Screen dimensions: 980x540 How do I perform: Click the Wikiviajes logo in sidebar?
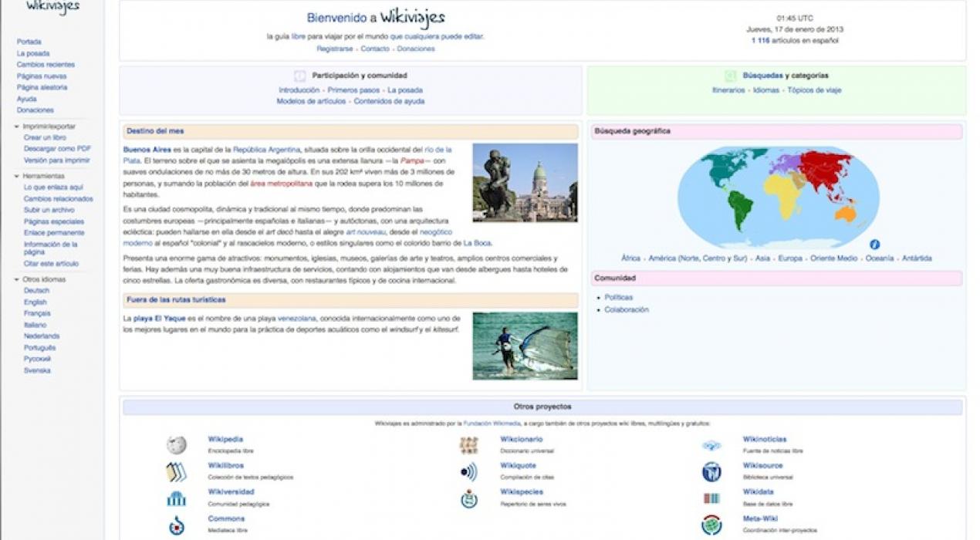tap(52, 7)
